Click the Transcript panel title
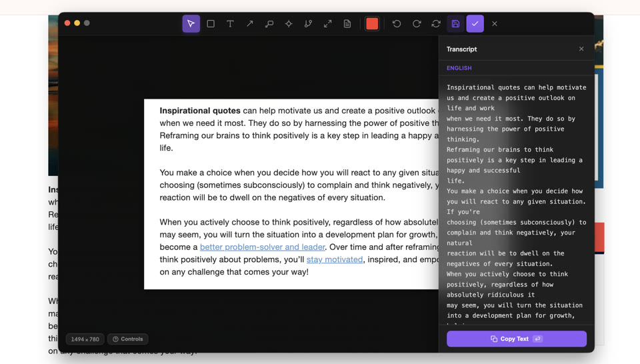 [461, 49]
